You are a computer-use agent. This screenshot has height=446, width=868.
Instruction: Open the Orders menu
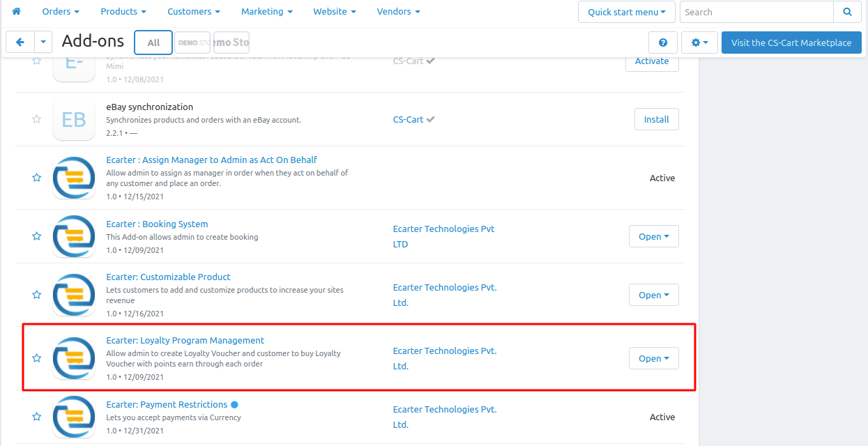pyautogui.click(x=61, y=12)
